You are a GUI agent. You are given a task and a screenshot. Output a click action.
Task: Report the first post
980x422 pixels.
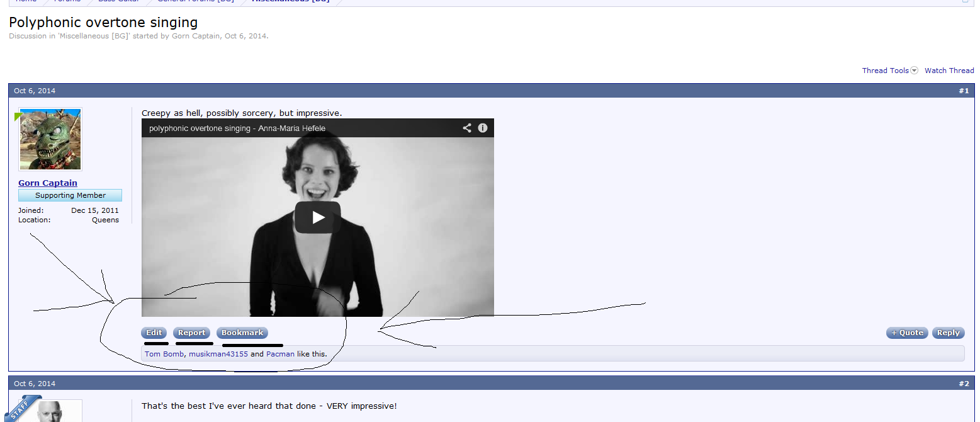point(192,333)
